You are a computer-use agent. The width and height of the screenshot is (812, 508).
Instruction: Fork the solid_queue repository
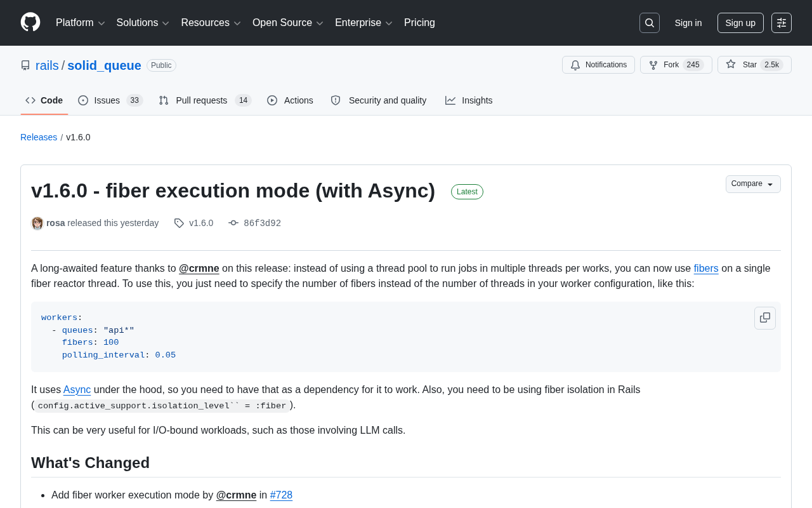click(676, 65)
